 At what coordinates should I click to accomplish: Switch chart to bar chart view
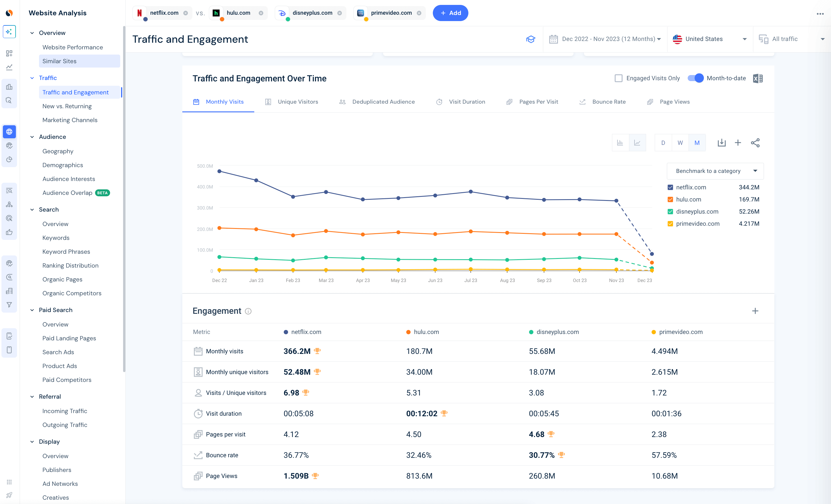pos(620,143)
